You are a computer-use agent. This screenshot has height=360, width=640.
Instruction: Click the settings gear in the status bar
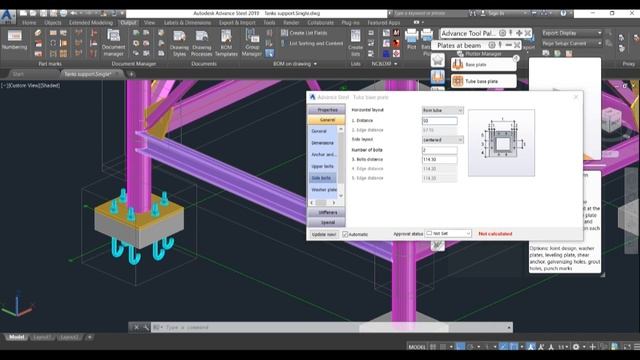(x=576, y=347)
